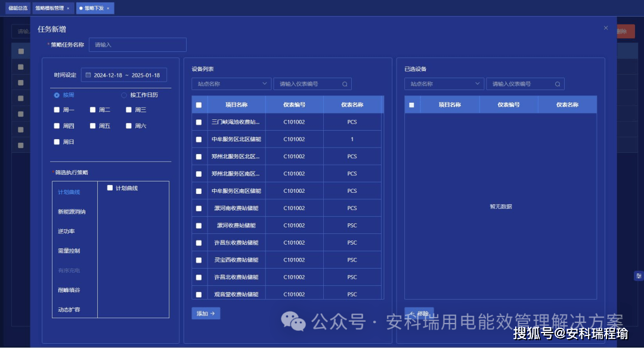The image size is (644, 348).
Task: Check the checkbox for 许昌北收费站储能 row
Action: tap(199, 278)
